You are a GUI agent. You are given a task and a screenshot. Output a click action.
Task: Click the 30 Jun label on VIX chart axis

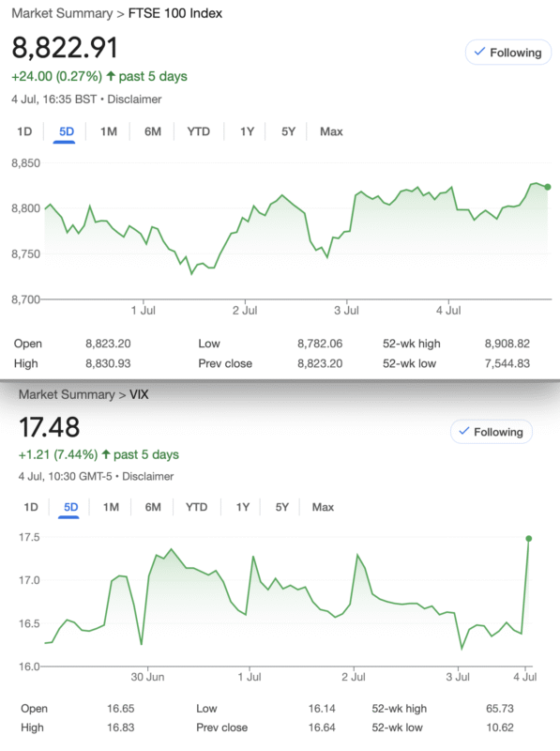tap(147, 677)
